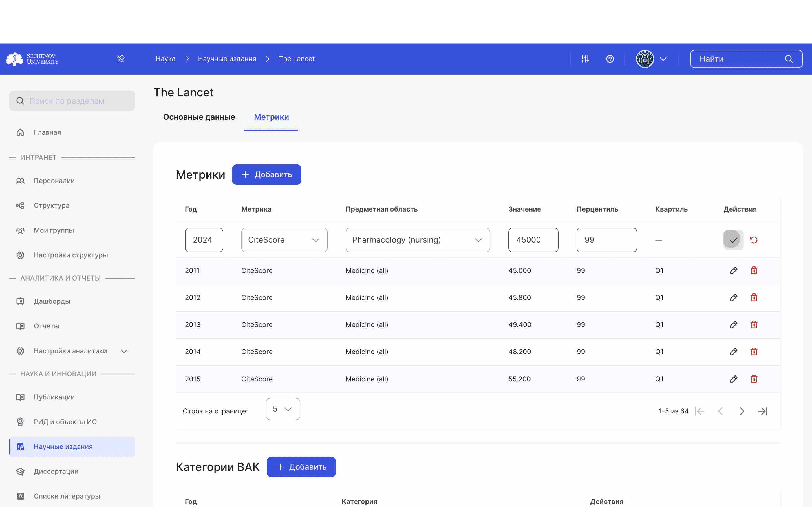Screen dimensions: 812x507
Task: Click the Добавить button in Метрики section
Action: [x=266, y=174]
